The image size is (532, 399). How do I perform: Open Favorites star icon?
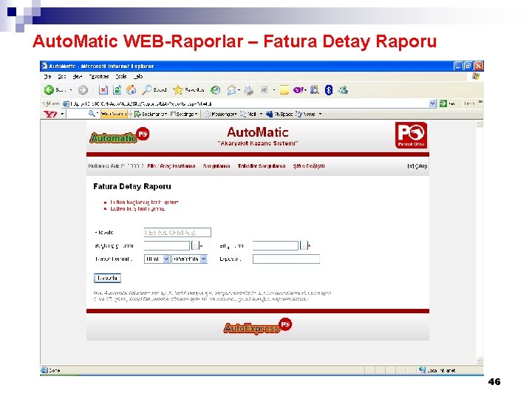click(178, 90)
